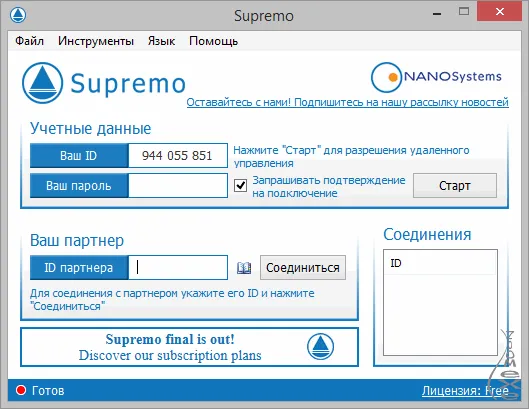Open the newsletter subscription link
529x409 pixels.
[x=347, y=102]
